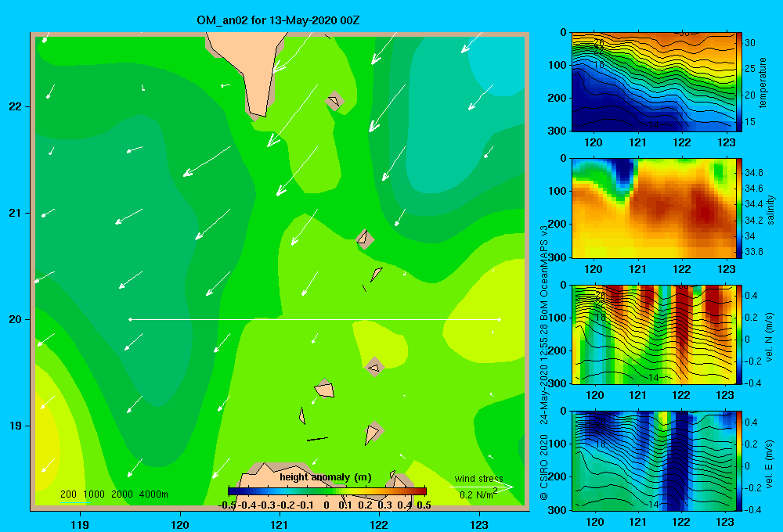Click the salinity color bar
The image size is (783, 532).
739,209
